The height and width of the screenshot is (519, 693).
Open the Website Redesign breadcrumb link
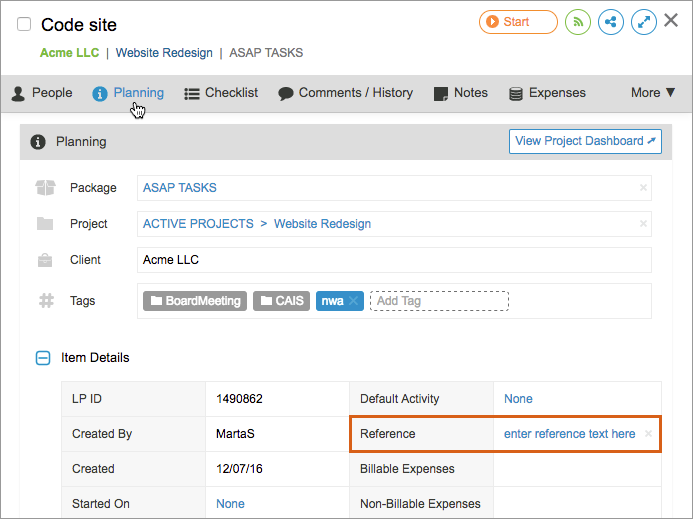(164, 53)
